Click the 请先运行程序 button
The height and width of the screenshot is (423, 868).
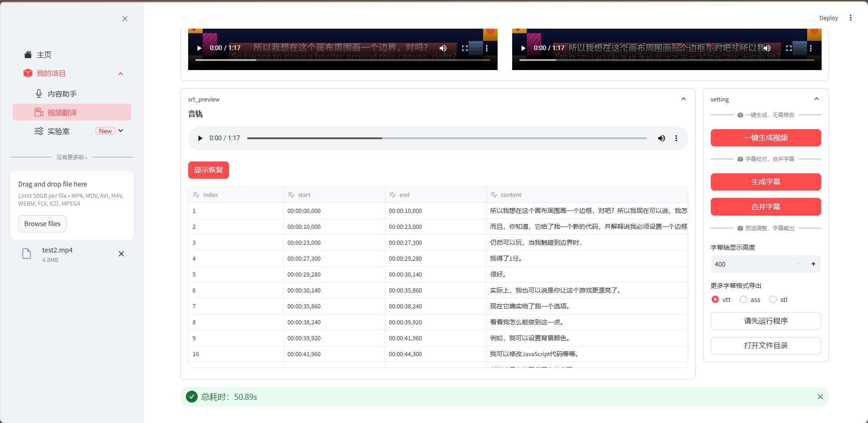766,321
